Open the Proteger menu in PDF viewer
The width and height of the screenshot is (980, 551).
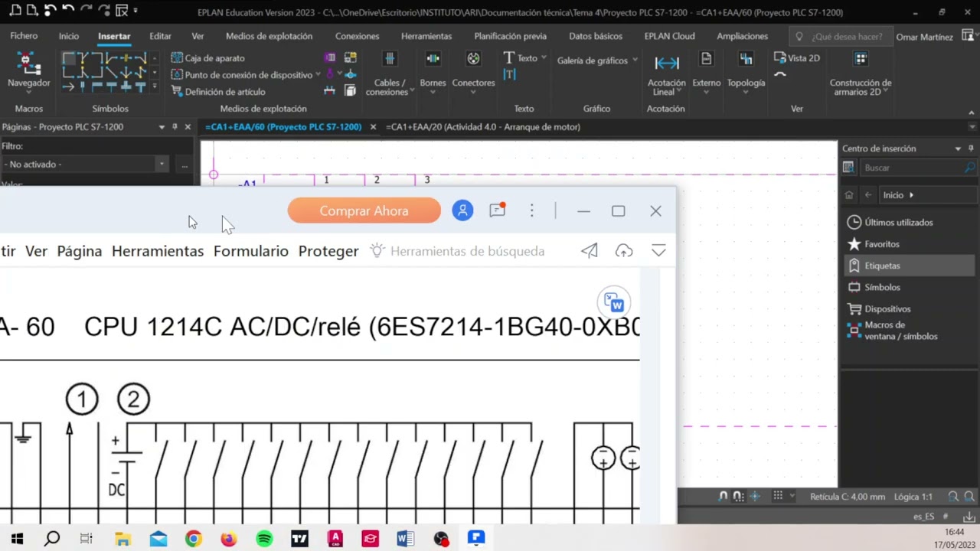328,251
